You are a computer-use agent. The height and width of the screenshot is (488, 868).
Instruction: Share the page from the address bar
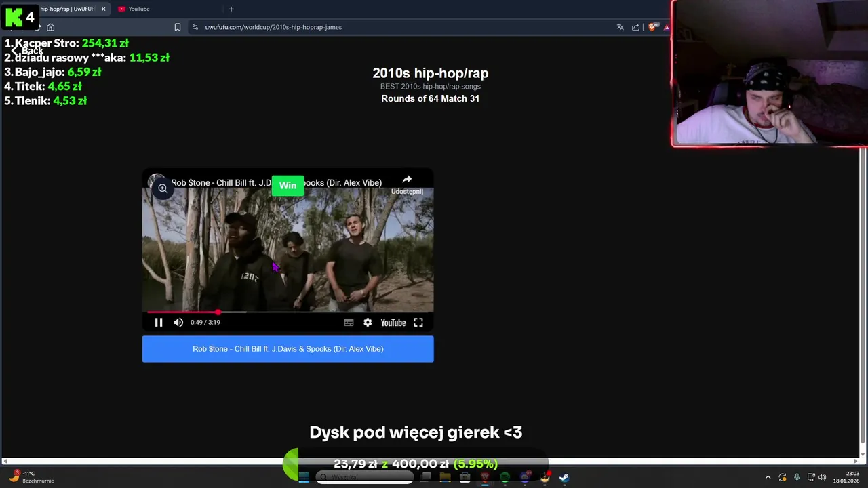point(635,27)
